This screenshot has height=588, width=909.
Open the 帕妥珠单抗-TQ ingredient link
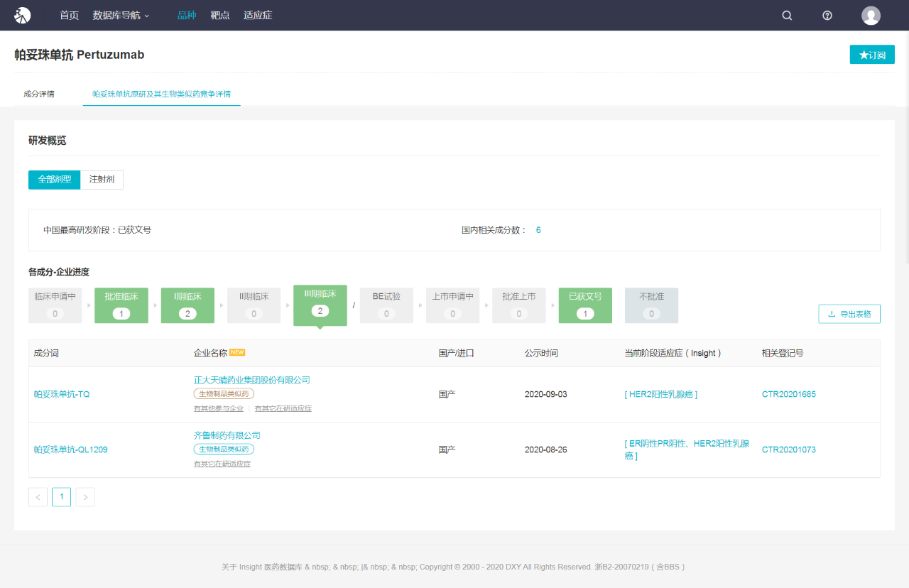click(62, 394)
